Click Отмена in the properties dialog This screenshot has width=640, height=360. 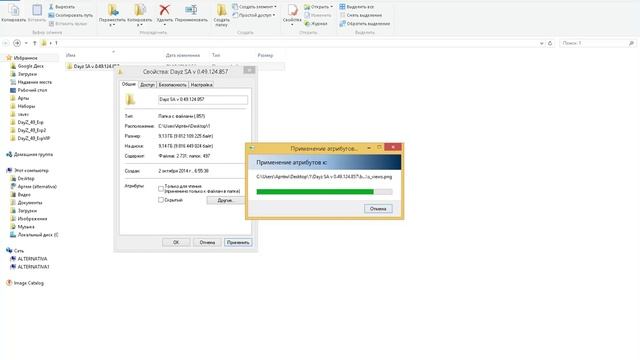tap(207, 242)
